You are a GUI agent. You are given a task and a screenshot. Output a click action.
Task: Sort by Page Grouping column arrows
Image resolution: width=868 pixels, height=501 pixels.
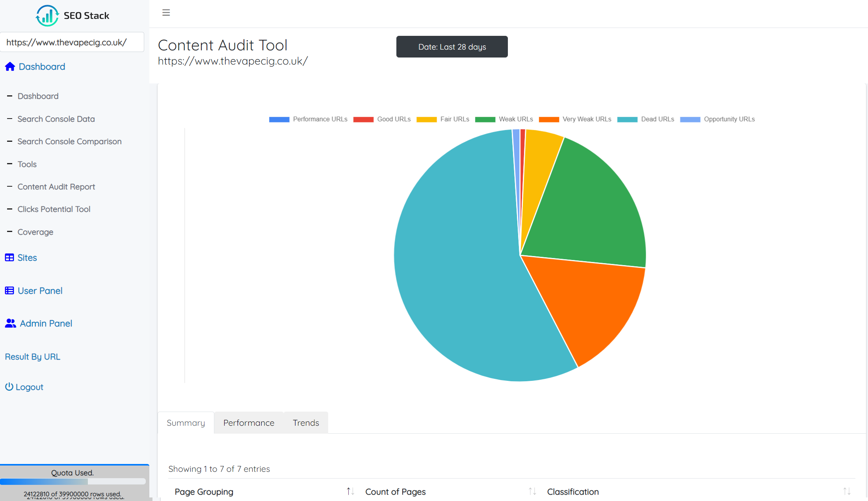click(350, 491)
